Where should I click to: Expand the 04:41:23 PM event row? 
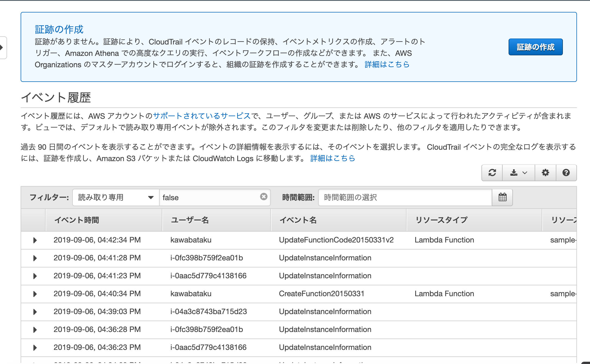point(35,276)
